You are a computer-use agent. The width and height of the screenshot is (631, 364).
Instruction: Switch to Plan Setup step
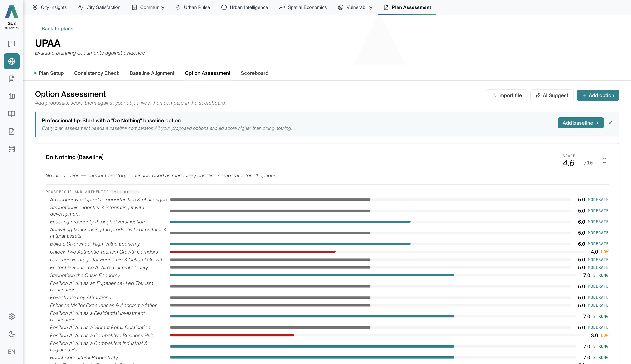coord(49,73)
